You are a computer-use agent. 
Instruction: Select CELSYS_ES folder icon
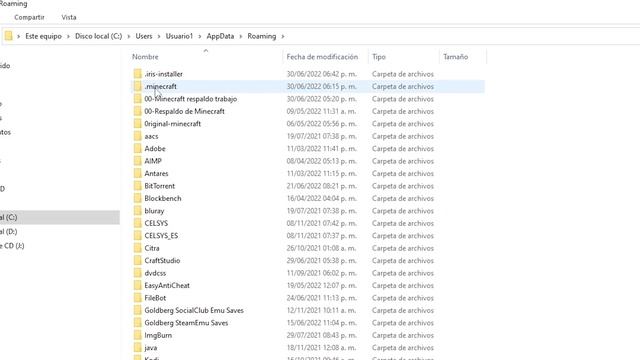[x=138, y=236]
